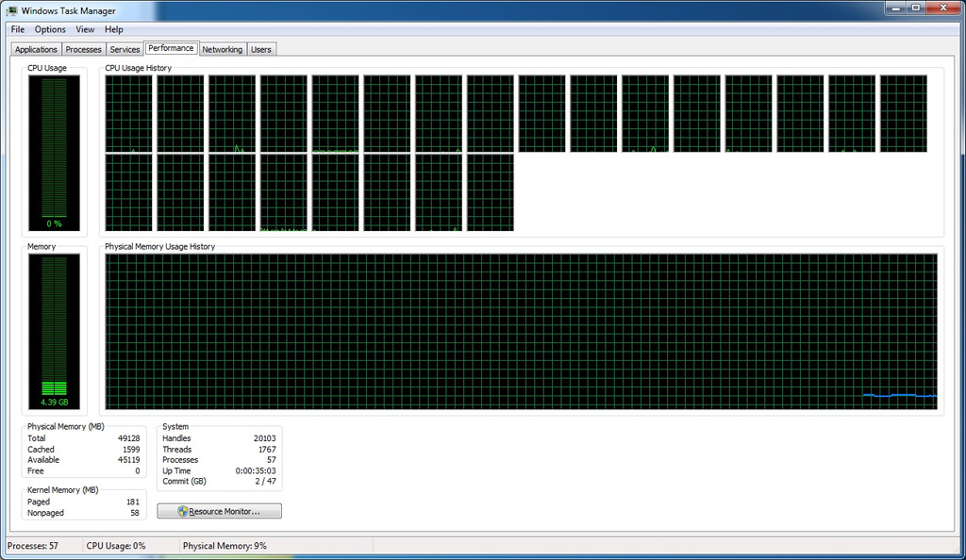Click the CPU Usage gauge showing 0 %

click(54, 154)
